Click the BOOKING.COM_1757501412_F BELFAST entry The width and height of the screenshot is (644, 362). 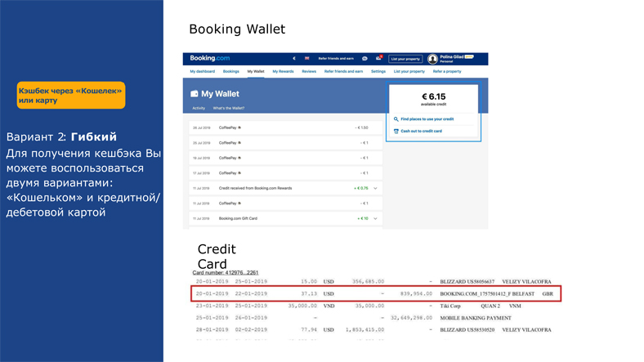487,294
